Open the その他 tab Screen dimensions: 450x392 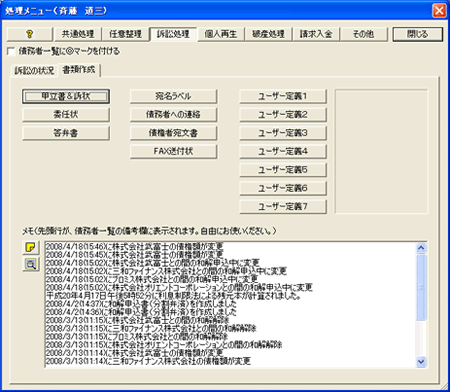tap(364, 34)
